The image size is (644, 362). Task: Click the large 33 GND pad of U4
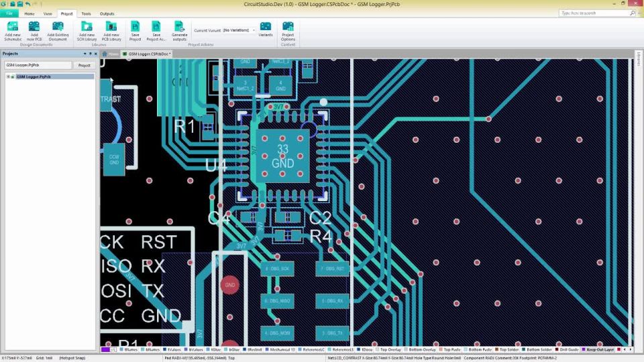coord(282,156)
